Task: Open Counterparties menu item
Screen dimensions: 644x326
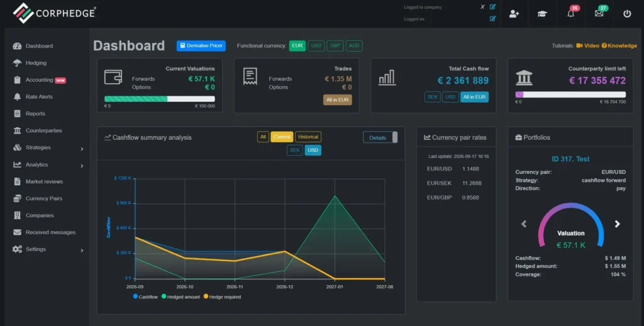Action: 43,130
